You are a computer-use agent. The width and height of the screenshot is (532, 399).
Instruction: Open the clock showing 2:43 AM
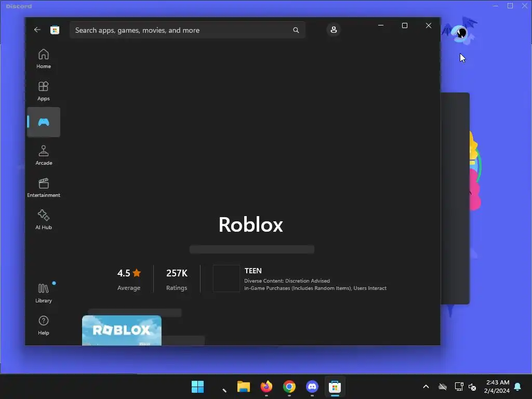tap(497, 387)
